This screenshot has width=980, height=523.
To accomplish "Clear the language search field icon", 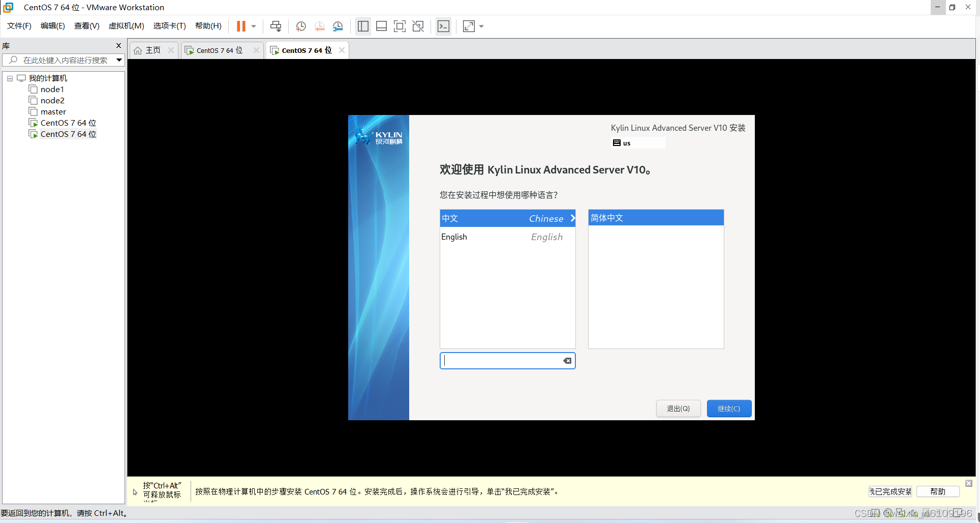I will tap(567, 361).
